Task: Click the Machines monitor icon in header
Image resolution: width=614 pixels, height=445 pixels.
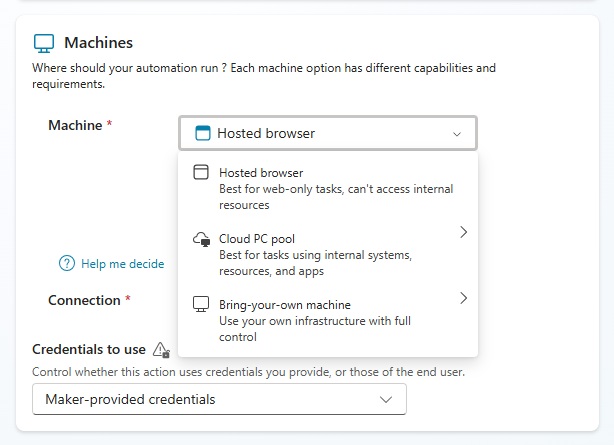Action: click(43, 43)
